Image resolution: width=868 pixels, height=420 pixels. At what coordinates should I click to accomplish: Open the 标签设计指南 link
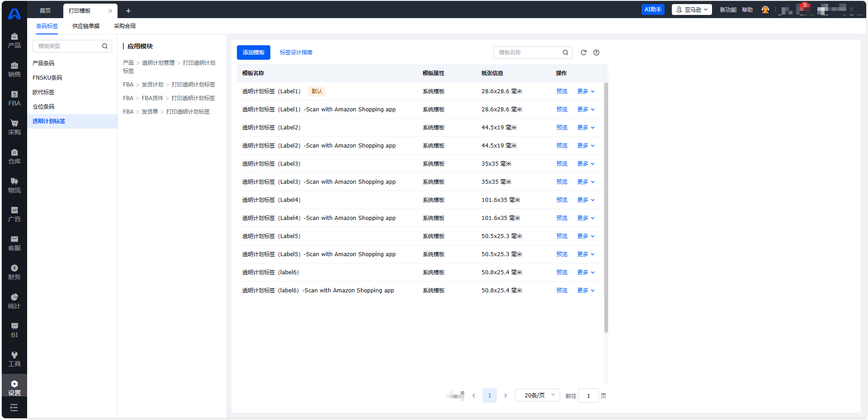296,52
